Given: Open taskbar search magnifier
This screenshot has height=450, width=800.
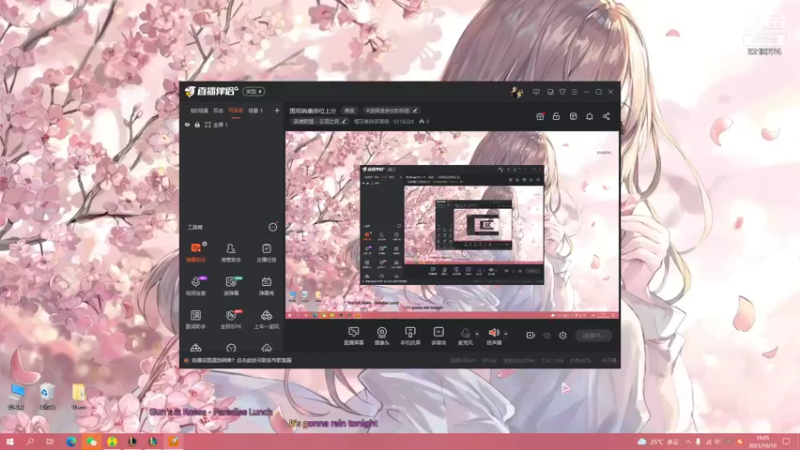Looking at the screenshot, I should pyautogui.click(x=30, y=441).
